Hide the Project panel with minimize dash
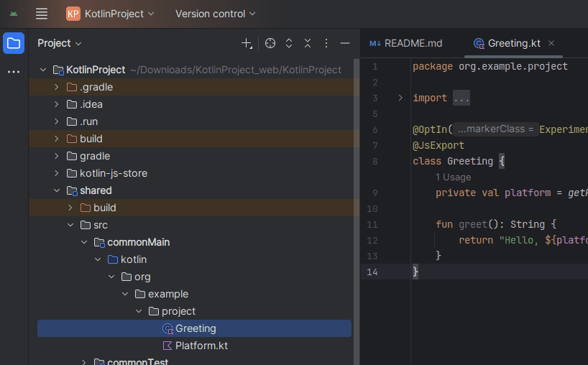 [x=345, y=43]
